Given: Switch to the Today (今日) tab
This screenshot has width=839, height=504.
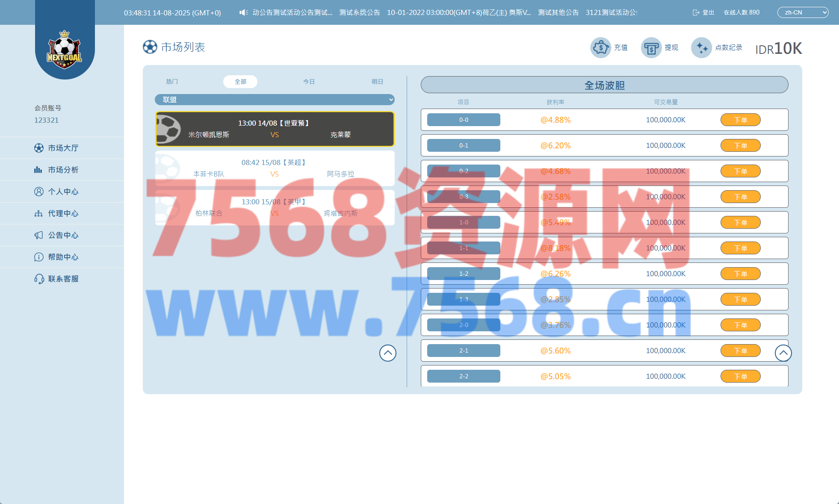Looking at the screenshot, I should click(x=309, y=82).
